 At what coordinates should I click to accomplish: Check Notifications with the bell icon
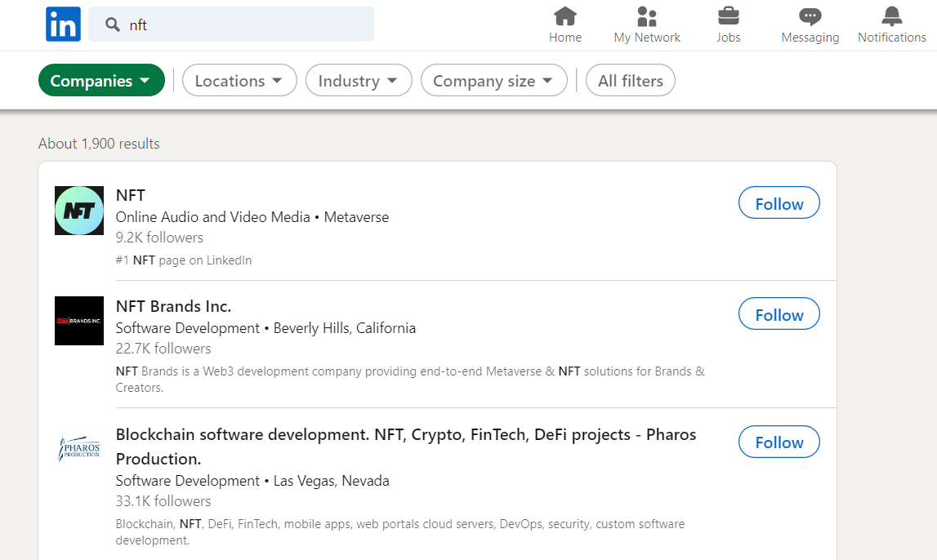(890, 16)
